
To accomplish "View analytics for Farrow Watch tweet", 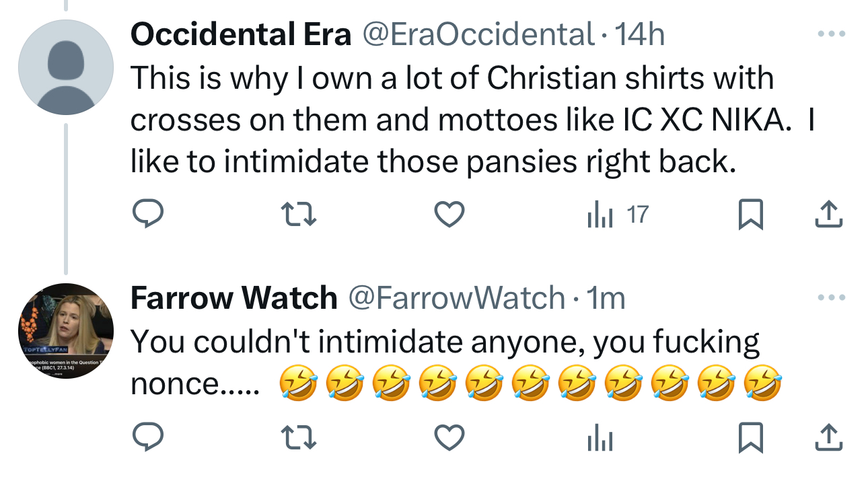I will coord(599,439).
